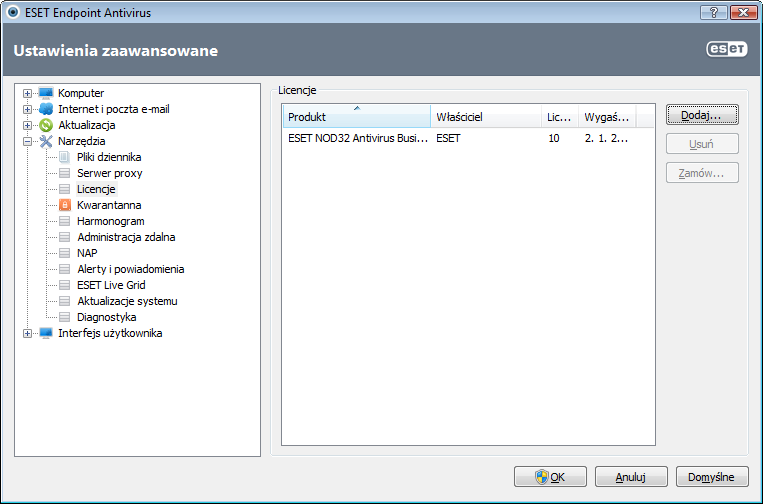Click the ESET Live Grid list icon

coord(64,285)
